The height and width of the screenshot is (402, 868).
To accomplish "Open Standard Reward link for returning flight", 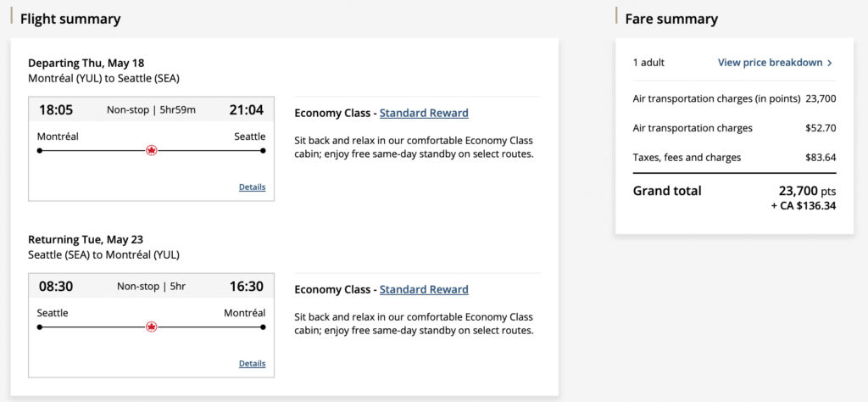I will [x=424, y=289].
